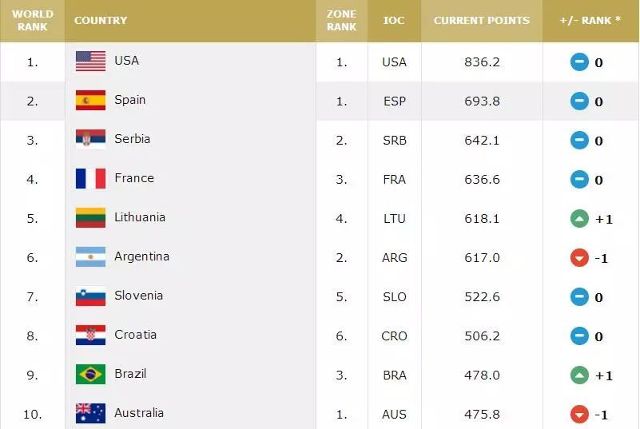Click the Serbia flag icon
The image size is (640, 429).
point(91,139)
